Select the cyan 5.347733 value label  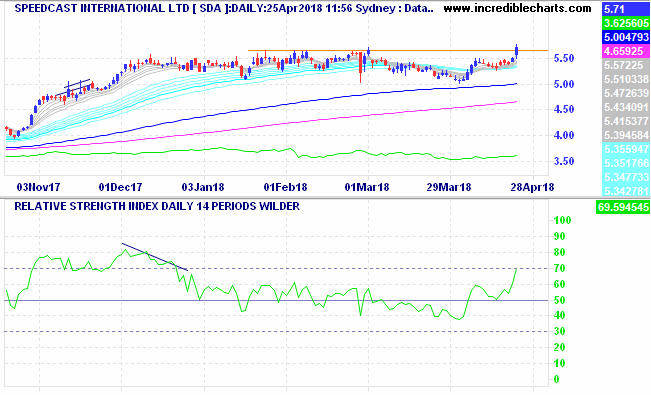(626, 177)
